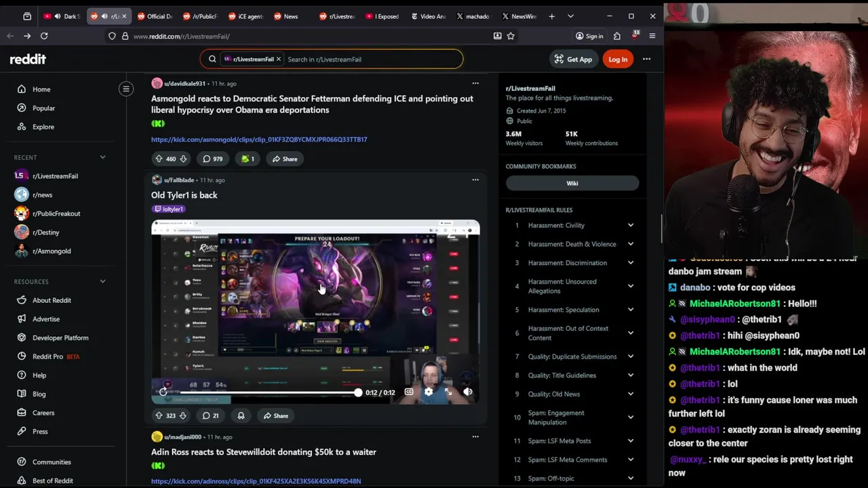The height and width of the screenshot is (488, 868).
Task: Reload the page in the browser
Action: tap(44, 36)
